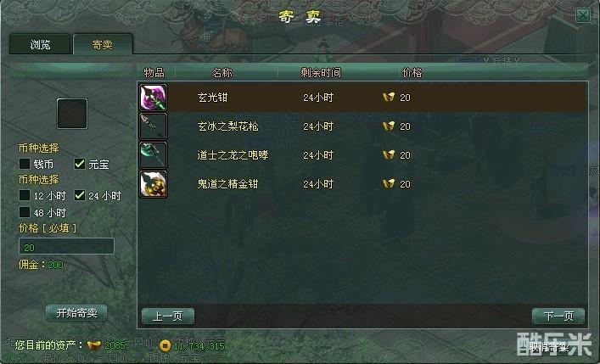The image size is (600, 364).
Task: Click the 价格 price input field
Action: tap(66, 247)
